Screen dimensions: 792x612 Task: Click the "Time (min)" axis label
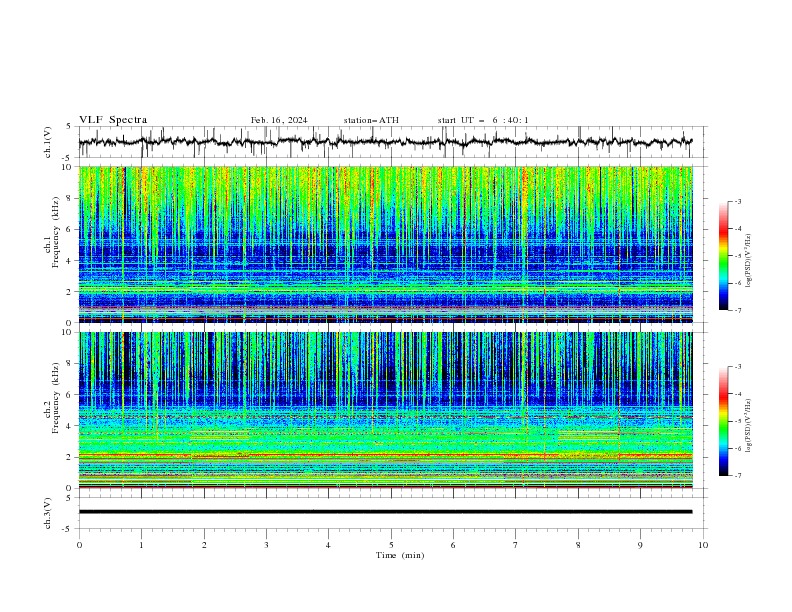pyautogui.click(x=400, y=555)
